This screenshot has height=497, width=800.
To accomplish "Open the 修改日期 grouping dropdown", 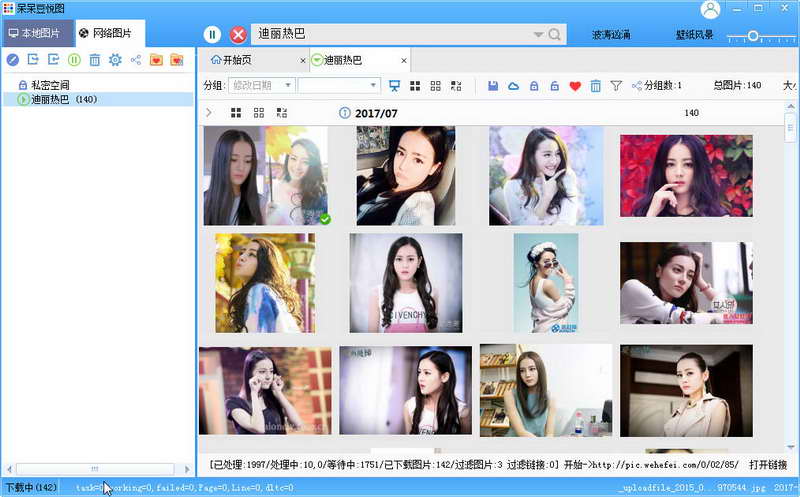I will coord(262,85).
